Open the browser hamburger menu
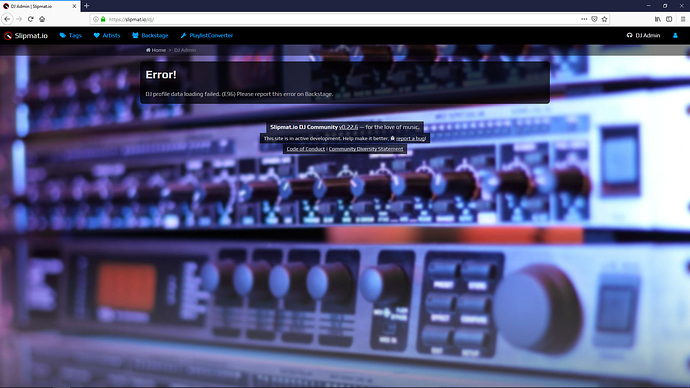 (x=683, y=19)
